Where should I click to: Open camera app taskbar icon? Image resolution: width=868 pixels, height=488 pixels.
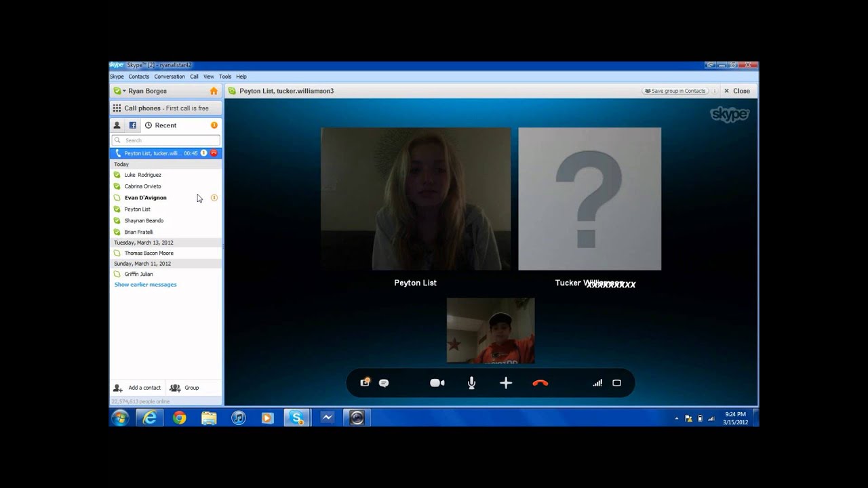click(357, 418)
